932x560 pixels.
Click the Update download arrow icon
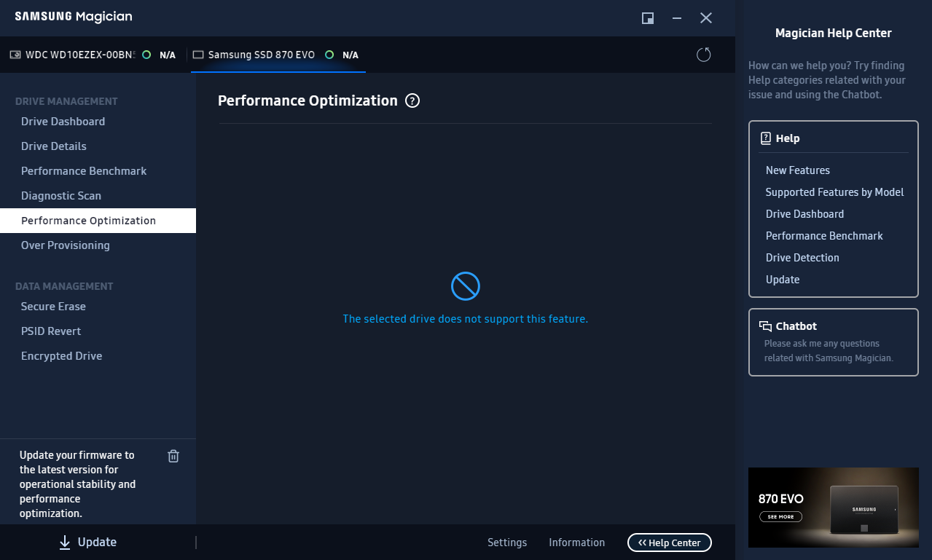point(65,542)
